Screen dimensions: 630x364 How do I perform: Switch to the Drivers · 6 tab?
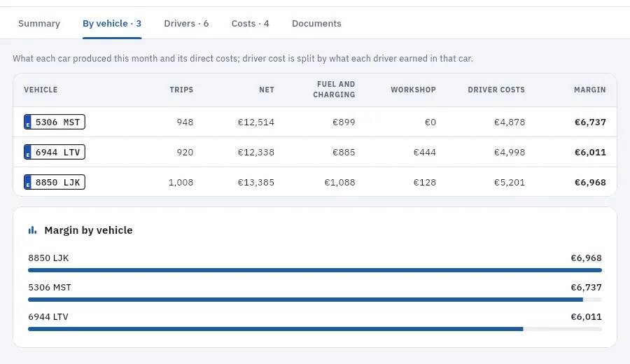pos(186,23)
